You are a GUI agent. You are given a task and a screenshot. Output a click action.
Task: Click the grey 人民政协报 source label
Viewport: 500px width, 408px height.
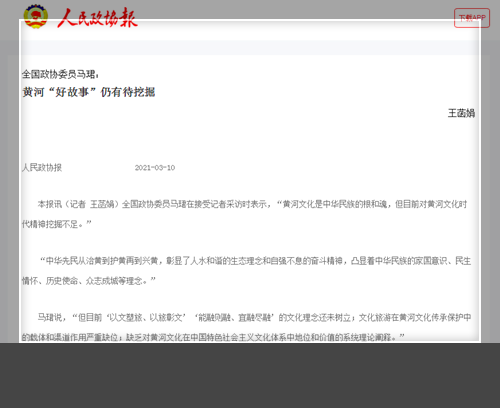click(42, 167)
